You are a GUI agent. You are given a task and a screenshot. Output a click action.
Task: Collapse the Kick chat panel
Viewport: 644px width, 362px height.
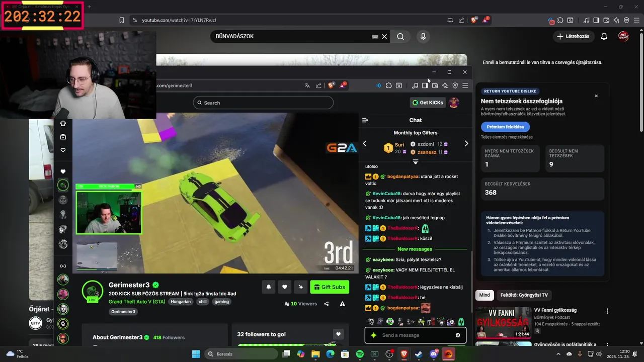pyautogui.click(x=365, y=120)
